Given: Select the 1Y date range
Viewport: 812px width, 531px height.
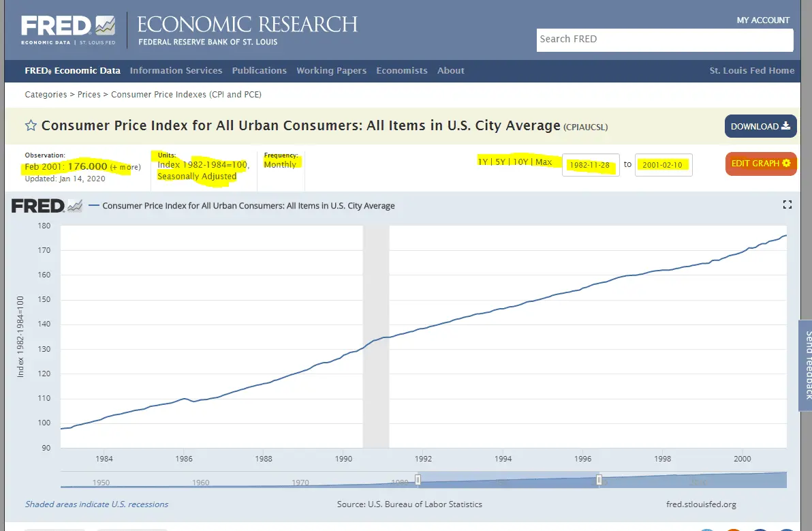Looking at the screenshot, I should click(x=483, y=162).
